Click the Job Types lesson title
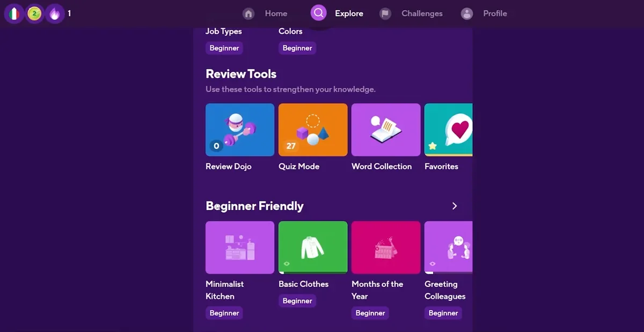 point(224,31)
